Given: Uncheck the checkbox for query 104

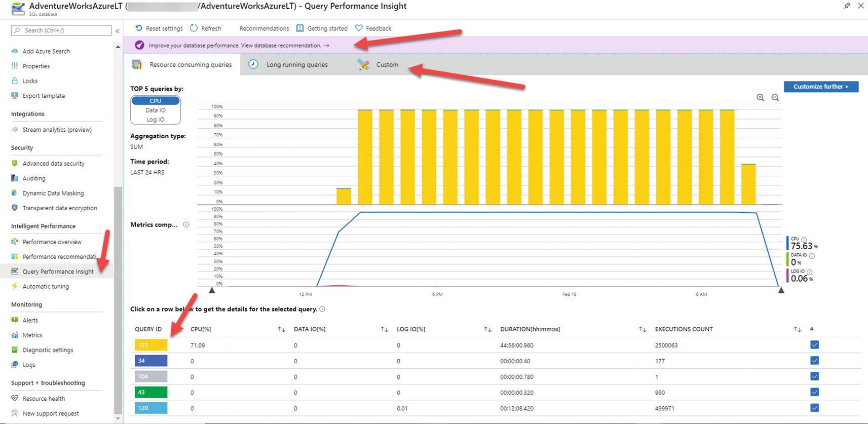Looking at the screenshot, I should [x=814, y=376].
